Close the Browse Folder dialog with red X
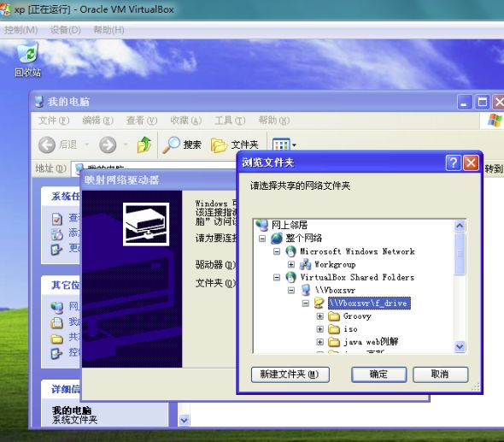Image resolution: width=504 pixels, height=442 pixels. click(471, 162)
